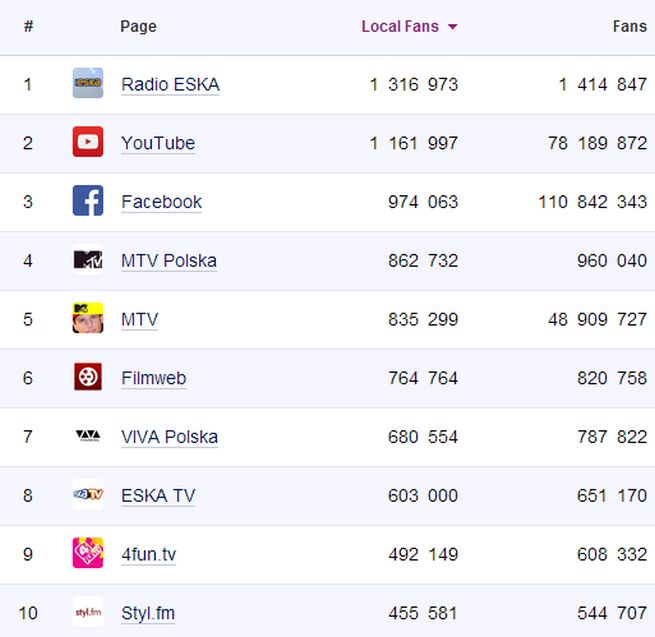
Task: Open the Filmweb page link
Action: (x=153, y=378)
